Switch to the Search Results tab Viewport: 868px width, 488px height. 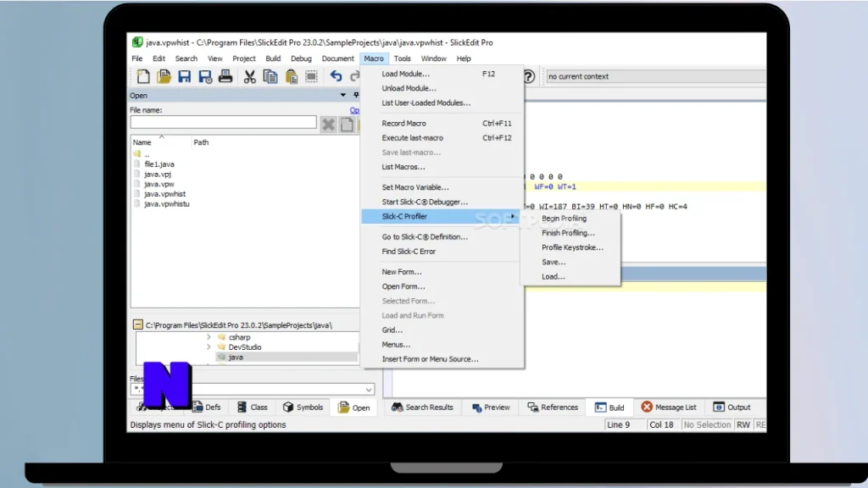point(422,408)
